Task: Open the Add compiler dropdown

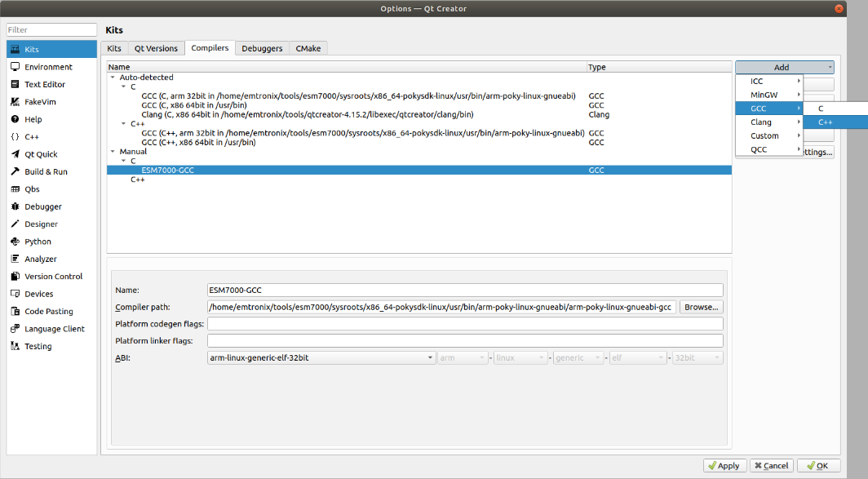Action: coord(785,67)
